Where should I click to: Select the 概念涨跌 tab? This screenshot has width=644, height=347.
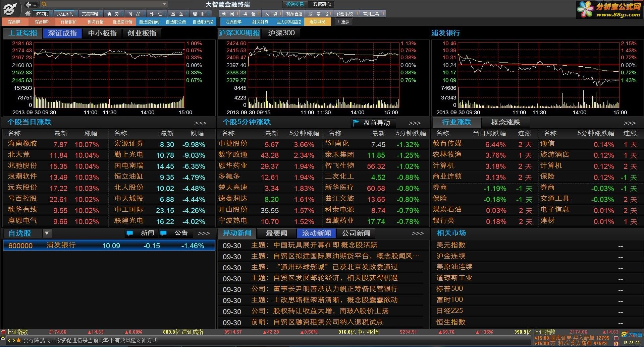(x=505, y=122)
